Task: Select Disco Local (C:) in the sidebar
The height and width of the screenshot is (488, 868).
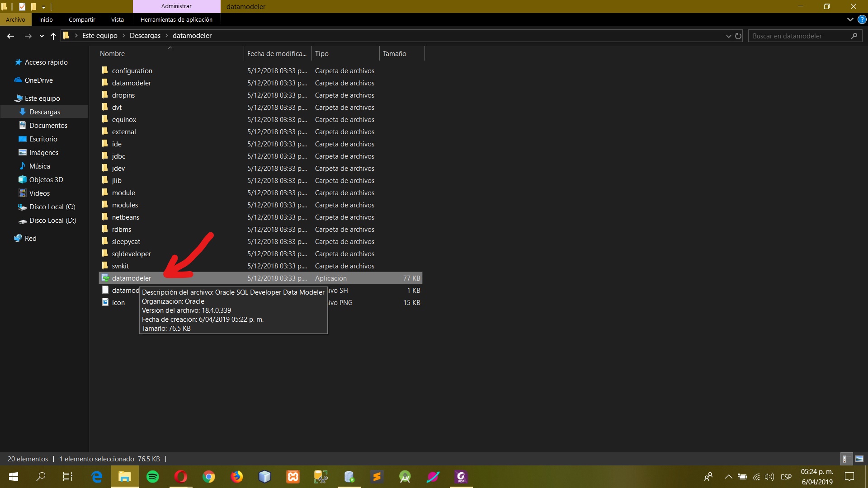Action: click(x=52, y=207)
